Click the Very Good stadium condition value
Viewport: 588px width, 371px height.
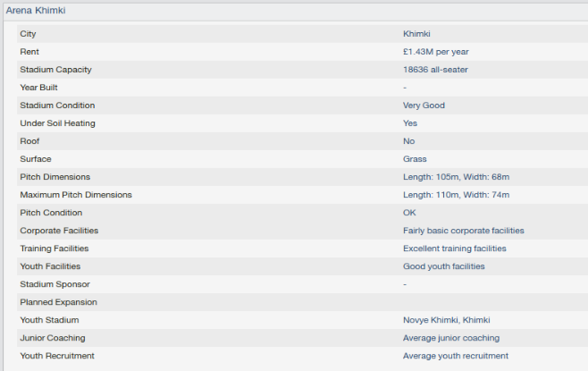point(424,105)
